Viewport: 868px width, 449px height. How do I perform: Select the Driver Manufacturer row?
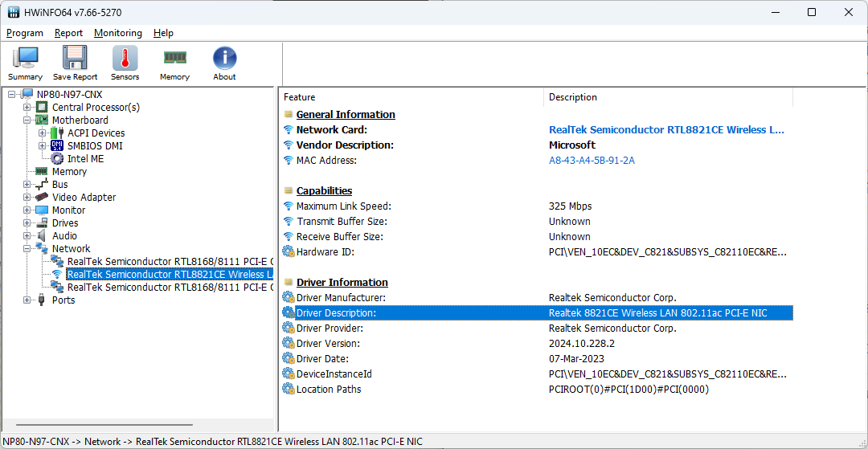[x=537, y=297]
